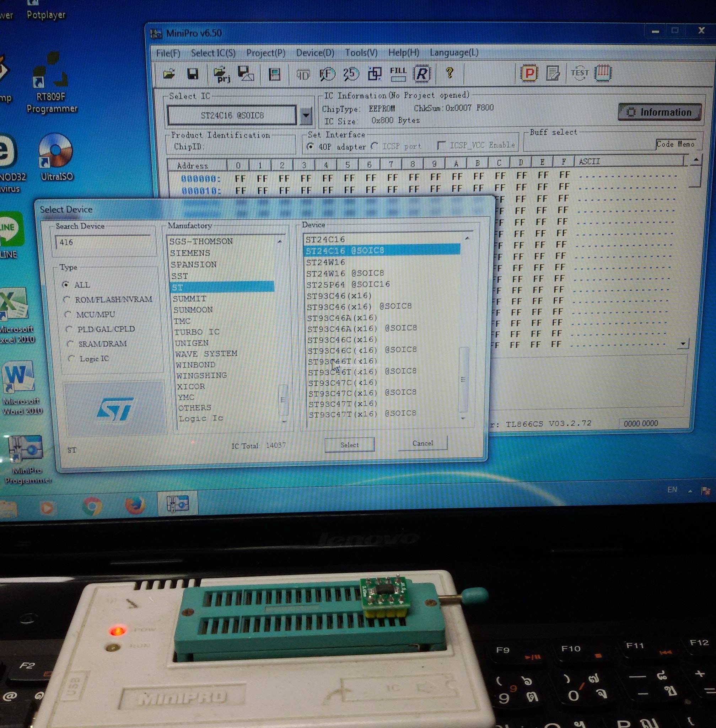Launch Chrome from the taskbar
716x728 pixels.
tap(92, 506)
